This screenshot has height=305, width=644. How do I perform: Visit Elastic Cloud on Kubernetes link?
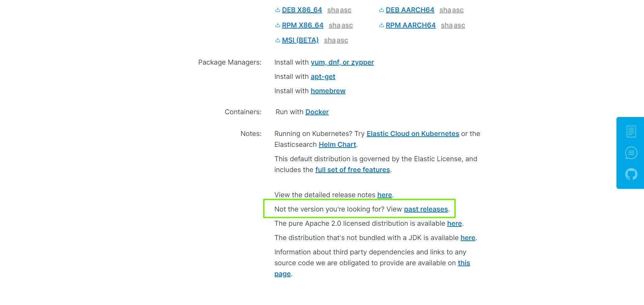[x=413, y=134]
